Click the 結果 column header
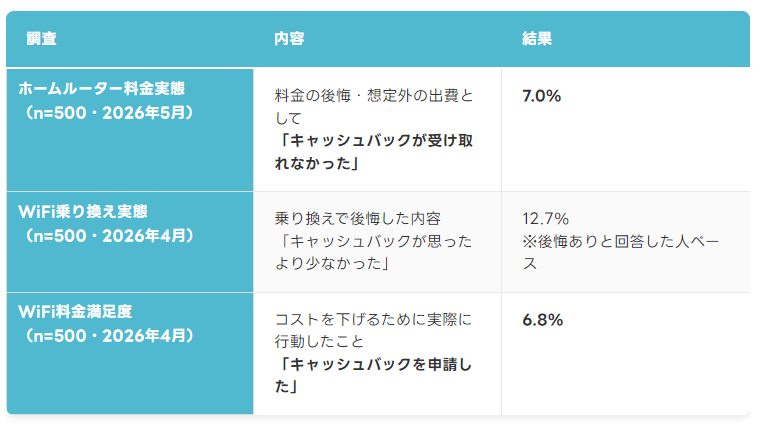 [x=537, y=38]
